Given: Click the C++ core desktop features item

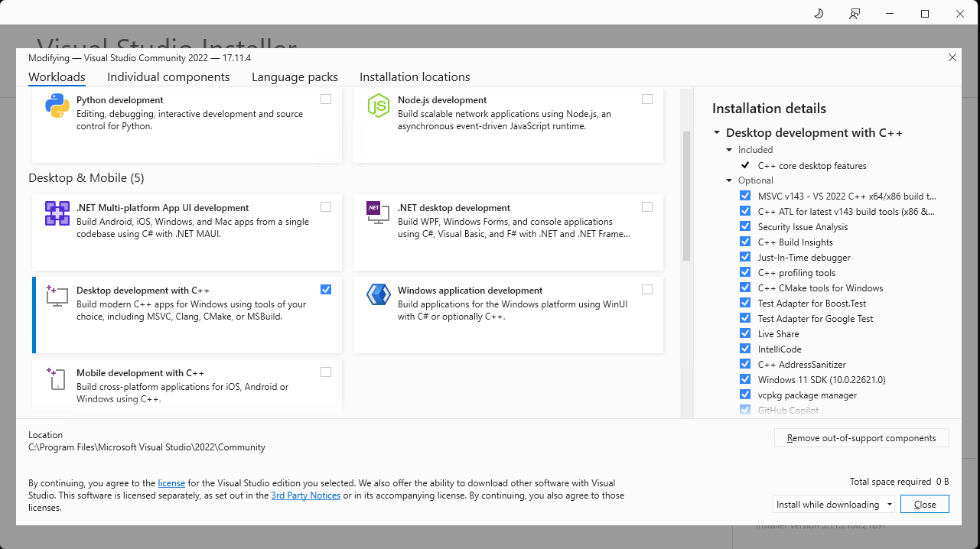Looking at the screenshot, I should pos(812,165).
